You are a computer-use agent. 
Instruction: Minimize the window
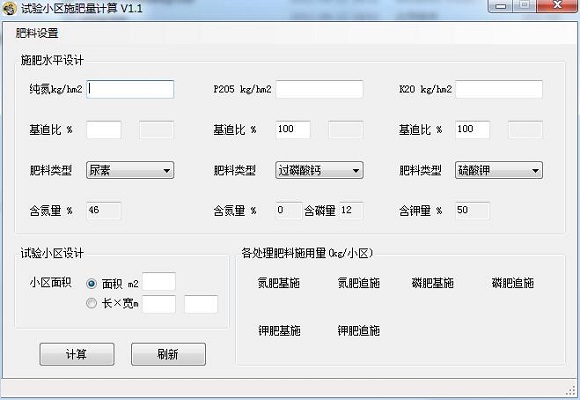(500, 6)
